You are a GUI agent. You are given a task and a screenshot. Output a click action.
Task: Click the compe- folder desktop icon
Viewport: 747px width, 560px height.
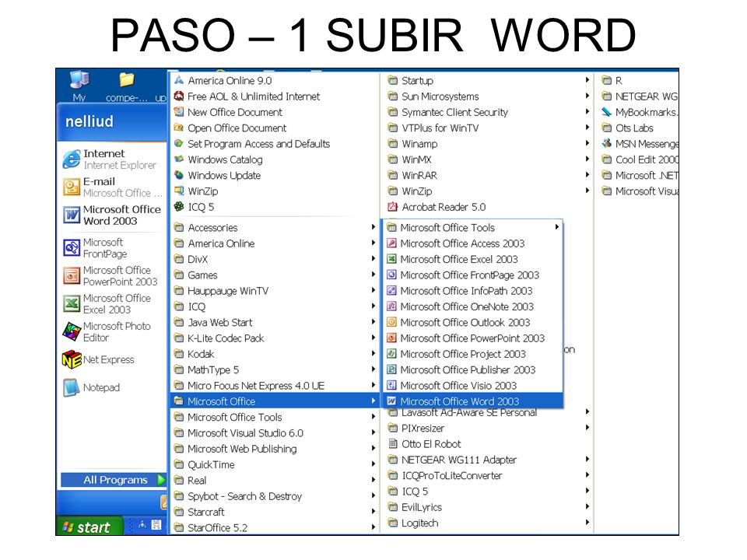pos(127,86)
